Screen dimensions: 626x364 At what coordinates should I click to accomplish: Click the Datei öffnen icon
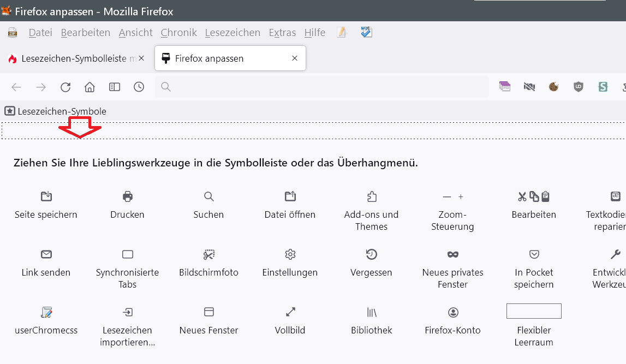[x=290, y=196]
